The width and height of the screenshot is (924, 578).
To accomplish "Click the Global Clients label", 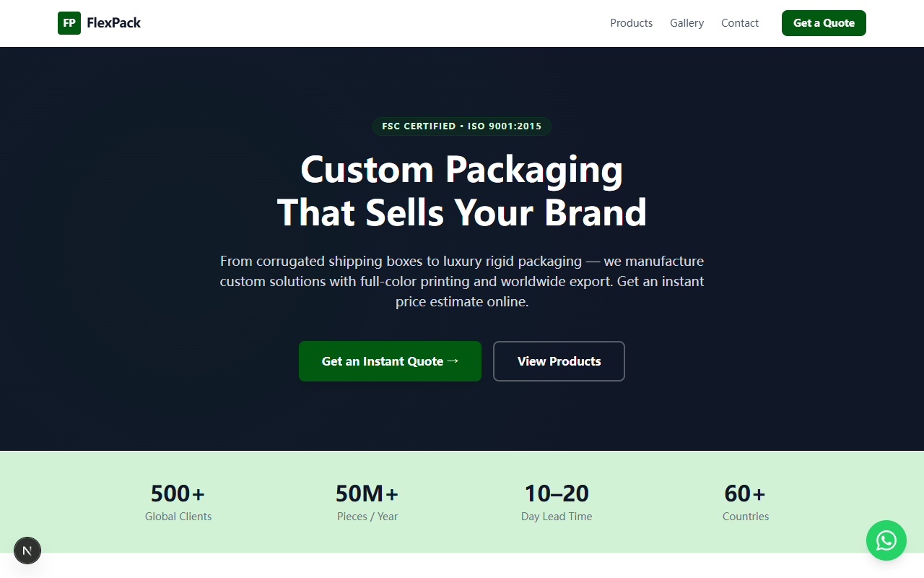I will [x=178, y=517].
